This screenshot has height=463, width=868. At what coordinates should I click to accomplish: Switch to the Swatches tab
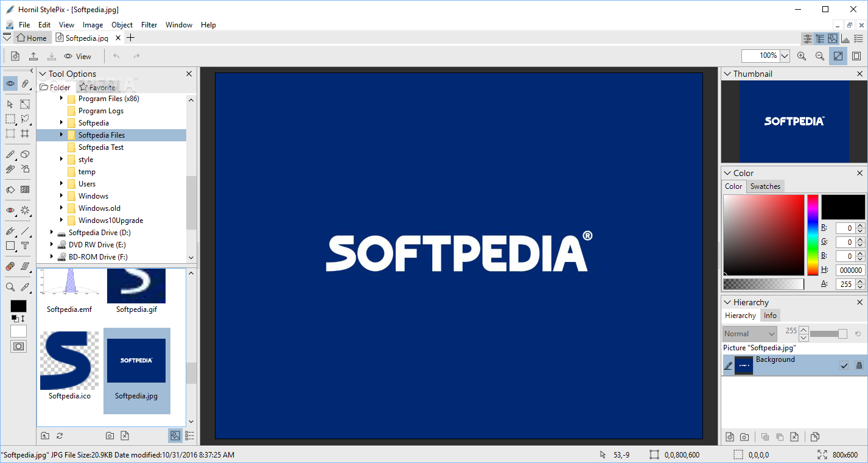[765, 186]
